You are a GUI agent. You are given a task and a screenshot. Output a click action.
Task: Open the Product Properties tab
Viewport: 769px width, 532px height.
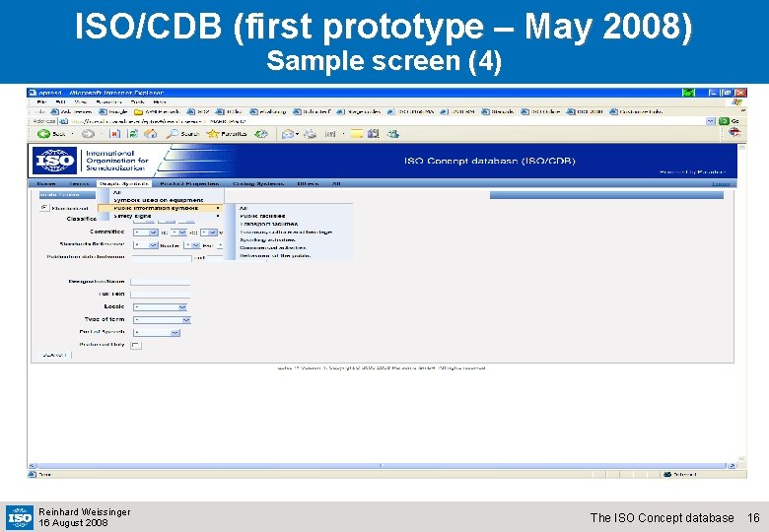pyautogui.click(x=189, y=183)
